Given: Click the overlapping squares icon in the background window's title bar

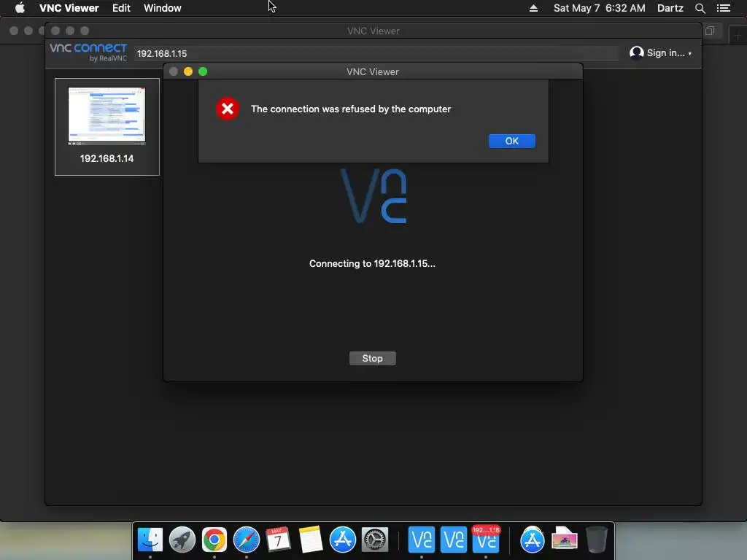Looking at the screenshot, I should [709, 31].
